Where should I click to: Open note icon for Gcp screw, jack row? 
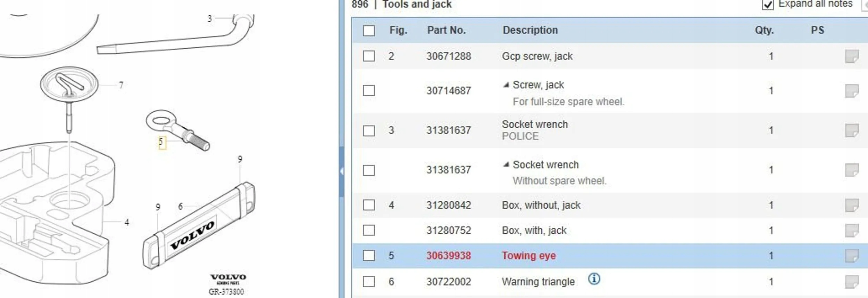[x=852, y=56]
